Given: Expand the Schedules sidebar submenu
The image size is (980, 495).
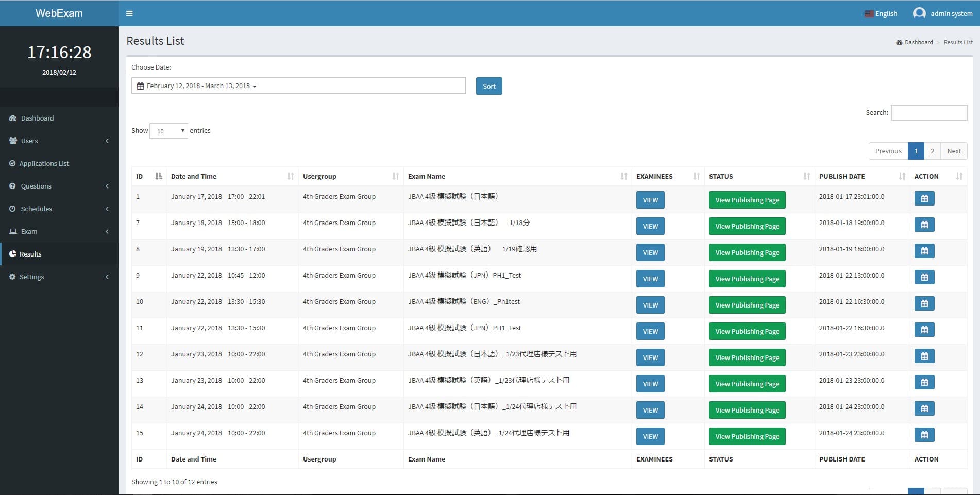Looking at the screenshot, I should [59, 209].
